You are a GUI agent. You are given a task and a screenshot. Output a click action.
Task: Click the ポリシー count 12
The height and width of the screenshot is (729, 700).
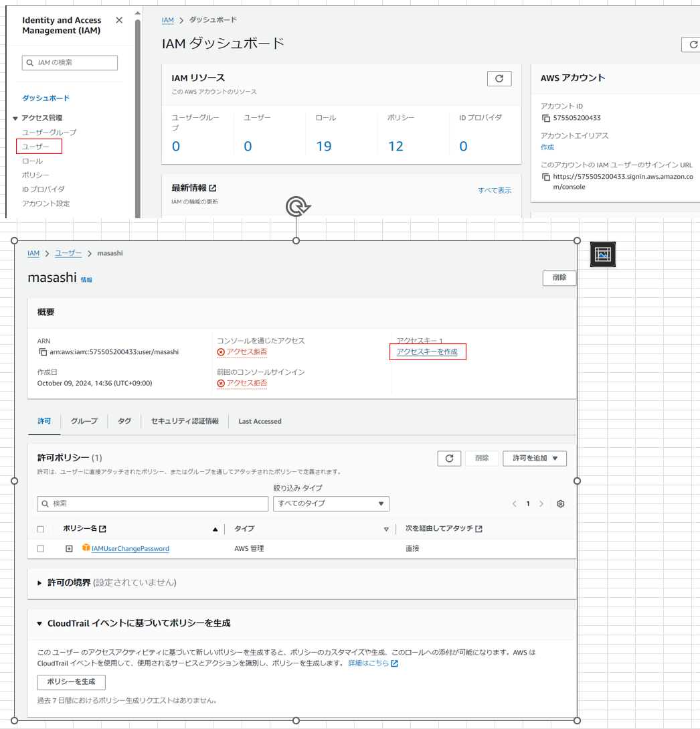pos(396,146)
